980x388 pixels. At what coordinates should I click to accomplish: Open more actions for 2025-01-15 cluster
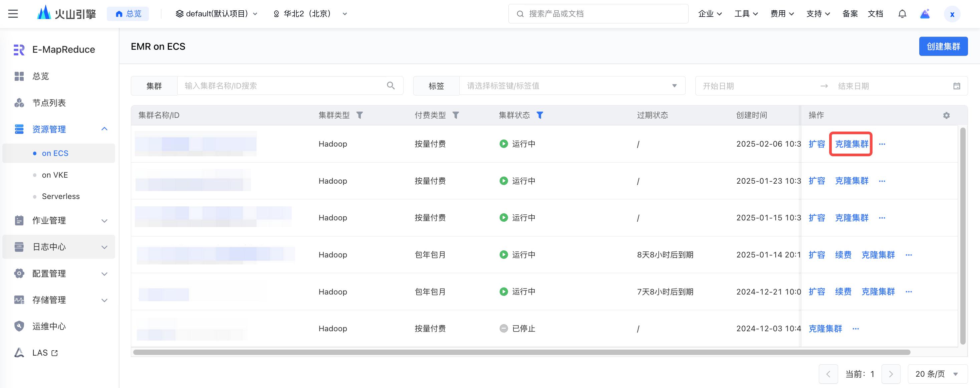click(882, 218)
